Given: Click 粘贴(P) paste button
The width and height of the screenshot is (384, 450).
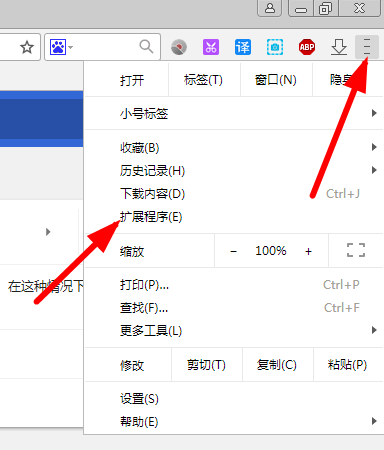Looking at the screenshot, I should pyautogui.click(x=348, y=365).
